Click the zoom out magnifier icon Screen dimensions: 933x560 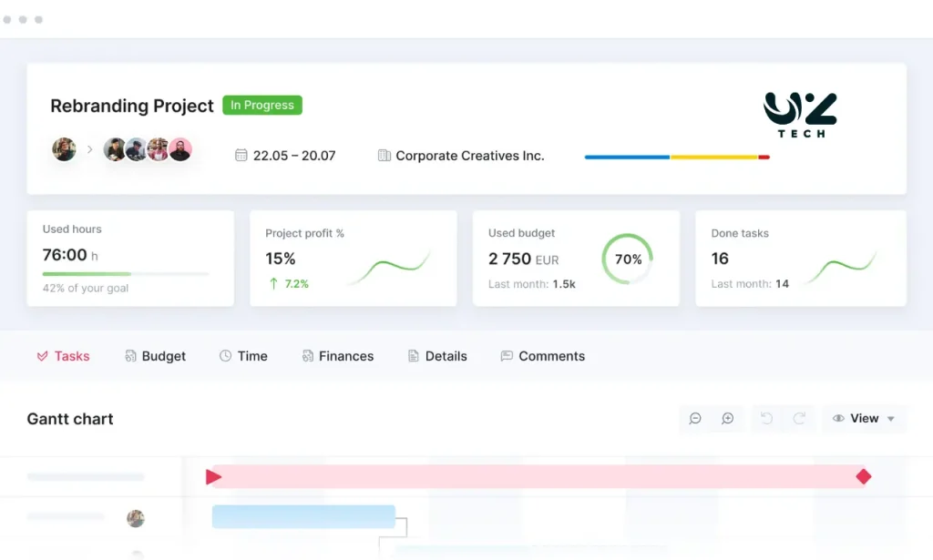(x=695, y=419)
